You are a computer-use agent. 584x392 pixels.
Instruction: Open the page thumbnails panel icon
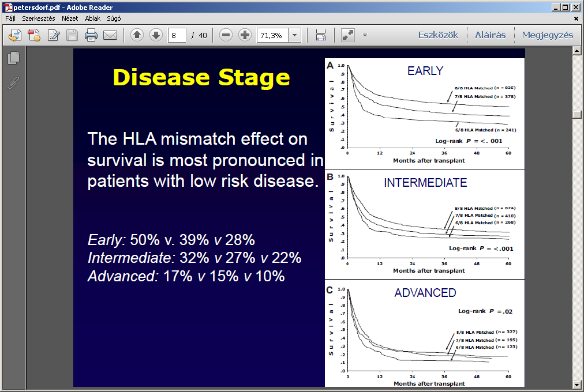pos(14,58)
